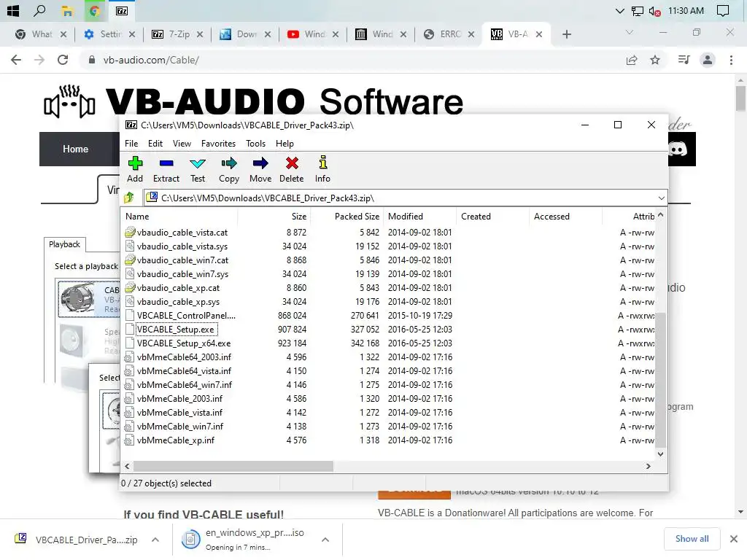Share this page from Chrome address bar

[632, 60]
